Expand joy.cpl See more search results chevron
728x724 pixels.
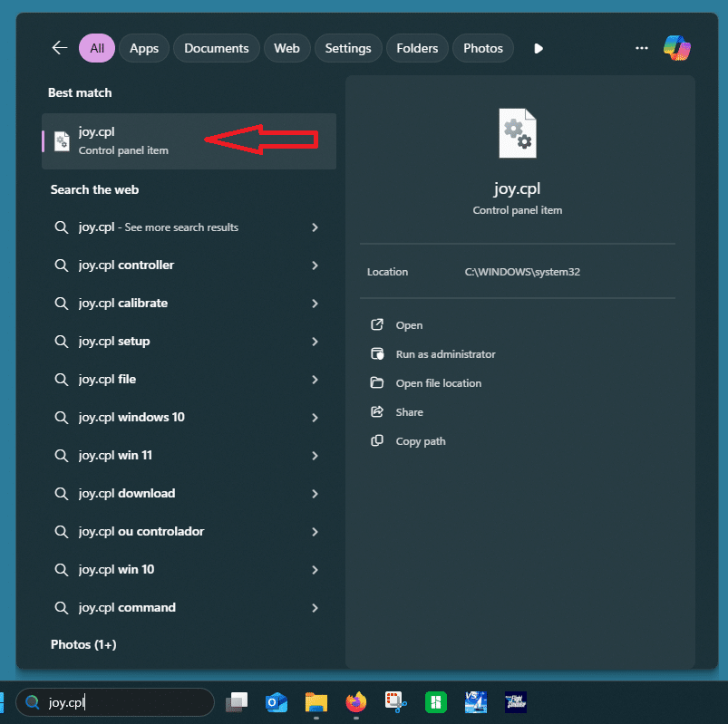pos(315,227)
